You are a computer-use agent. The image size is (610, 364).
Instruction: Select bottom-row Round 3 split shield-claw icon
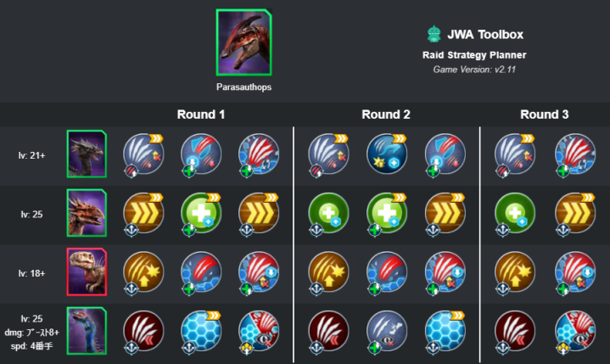pyautogui.click(x=575, y=332)
